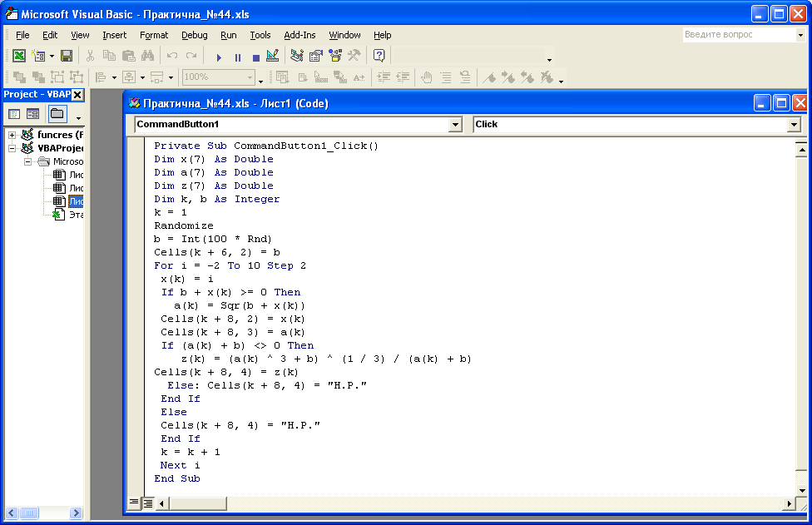Click Send to Back icon
The width and height of the screenshot is (812, 525).
click(x=38, y=77)
